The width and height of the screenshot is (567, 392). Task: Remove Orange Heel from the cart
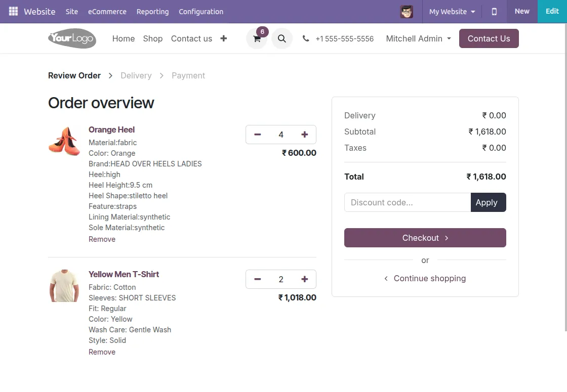coord(102,239)
